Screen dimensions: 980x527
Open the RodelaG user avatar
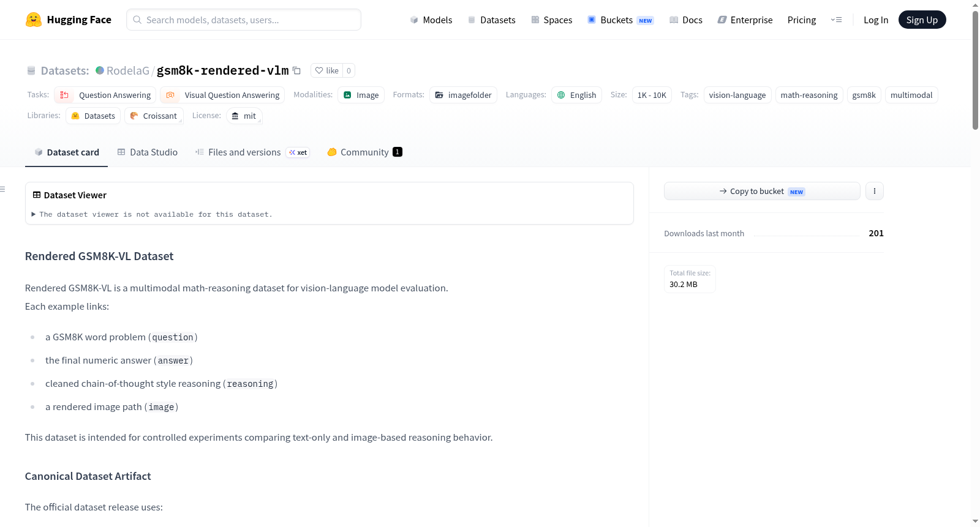(100, 70)
